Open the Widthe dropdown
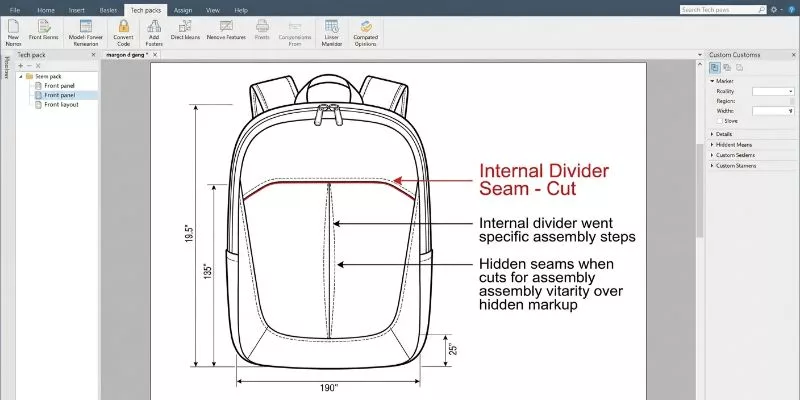The height and width of the screenshot is (400, 800). click(x=773, y=111)
